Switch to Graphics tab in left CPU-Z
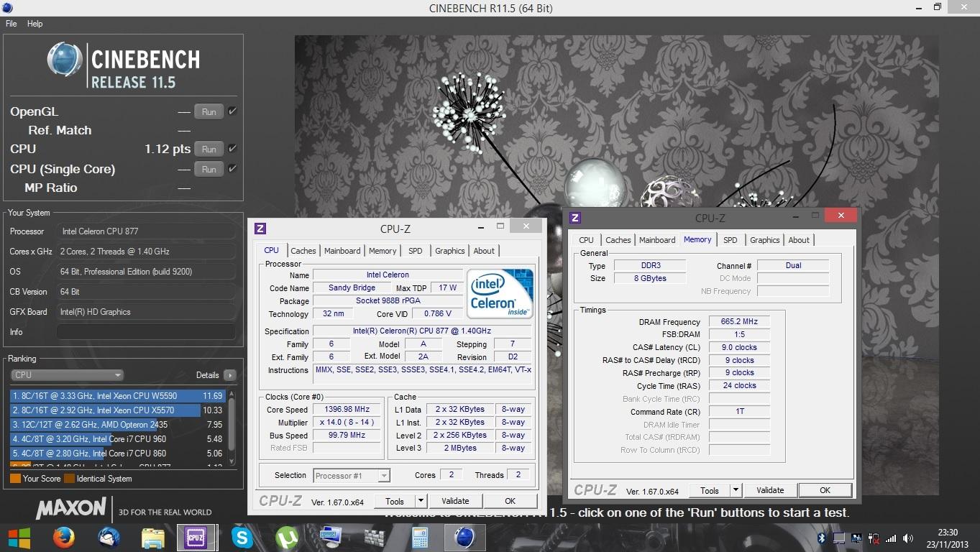The height and width of the screenshot is (552, 980). [x=450, y=251]
